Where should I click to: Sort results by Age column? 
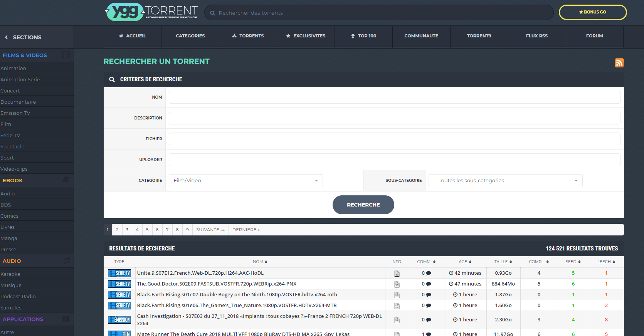(465, 262)
